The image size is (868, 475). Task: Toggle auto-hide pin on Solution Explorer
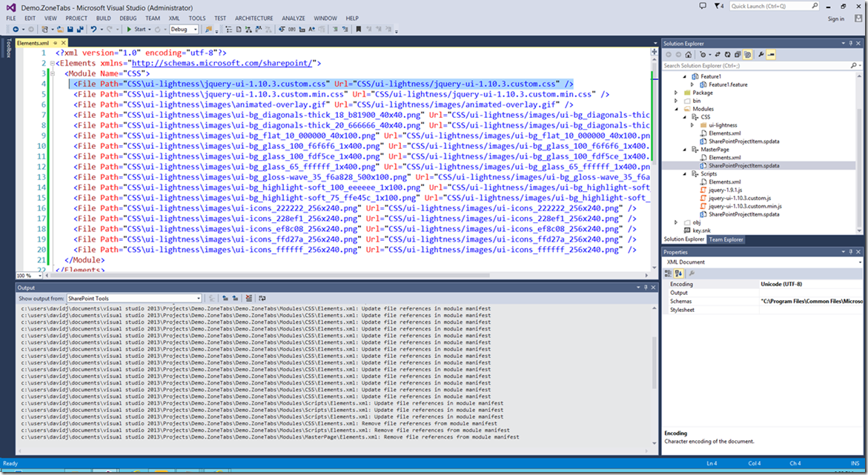click(x=851, y=43)
